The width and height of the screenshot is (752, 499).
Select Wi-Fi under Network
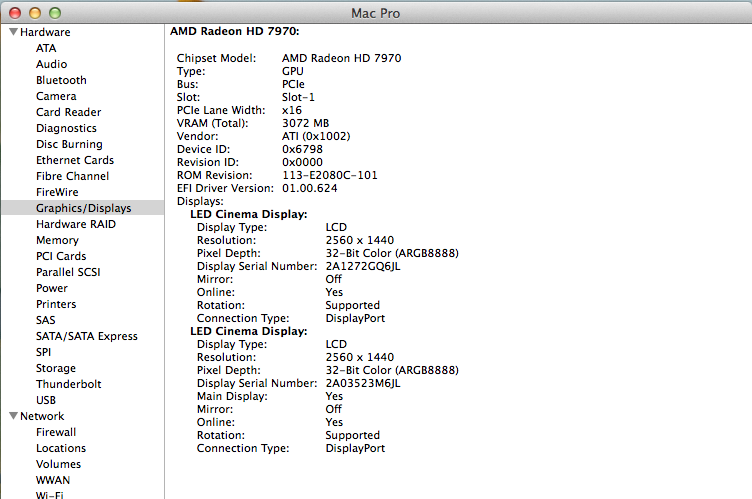(x=49, y=494)
